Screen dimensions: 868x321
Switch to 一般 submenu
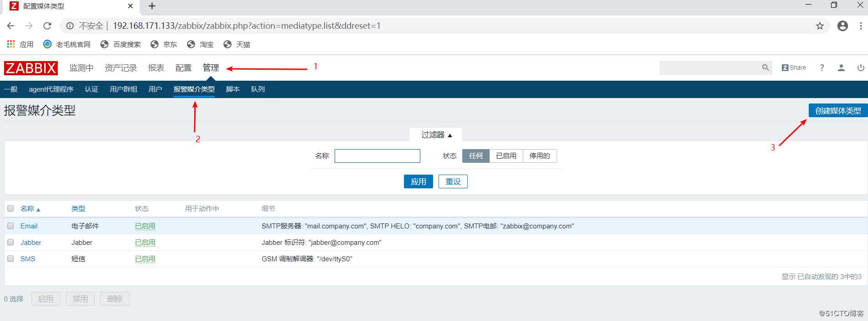point(10,89)
